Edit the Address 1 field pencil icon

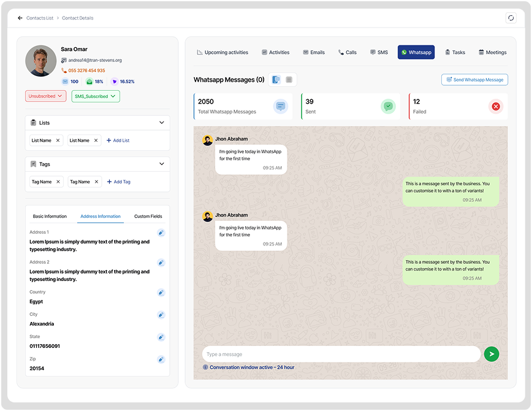pyautogui.click(x=161, y=232)
